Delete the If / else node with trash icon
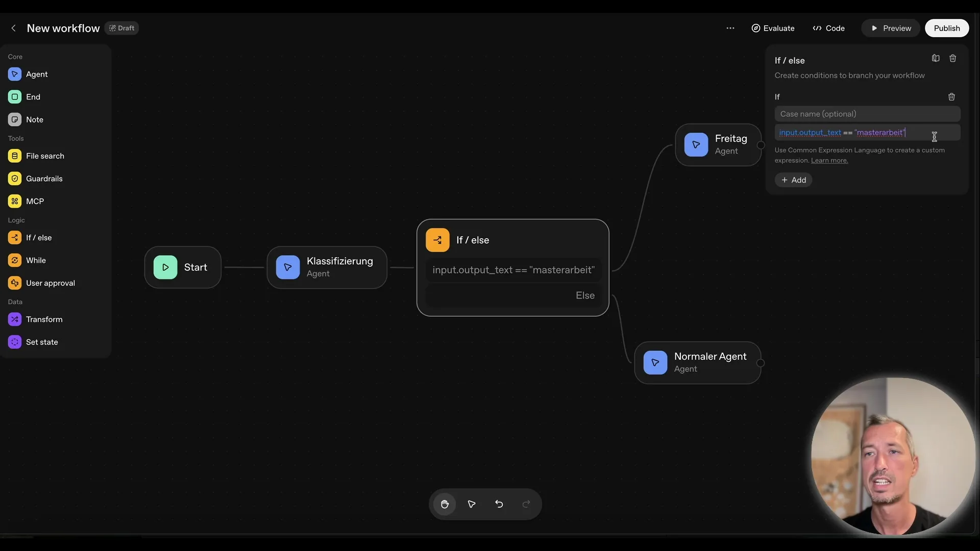The height and width of the screenshot is (551, 980). pos(952,58)
